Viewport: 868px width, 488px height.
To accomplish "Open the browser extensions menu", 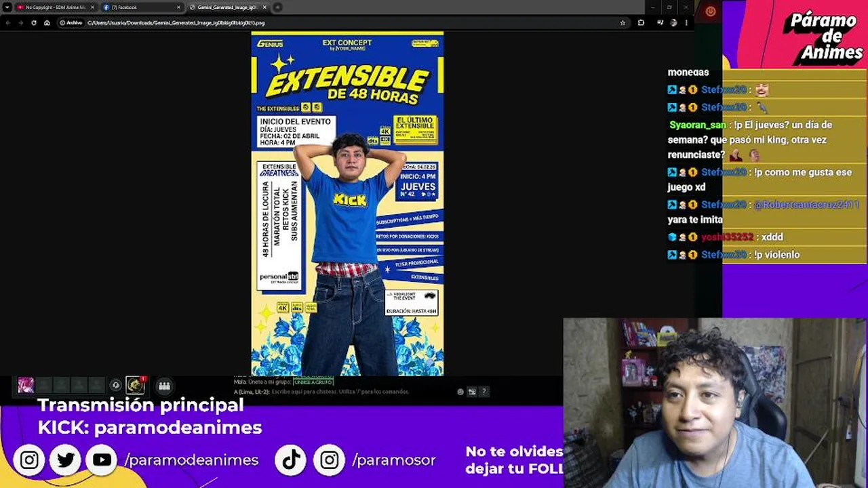I will [x=641, y=22].
